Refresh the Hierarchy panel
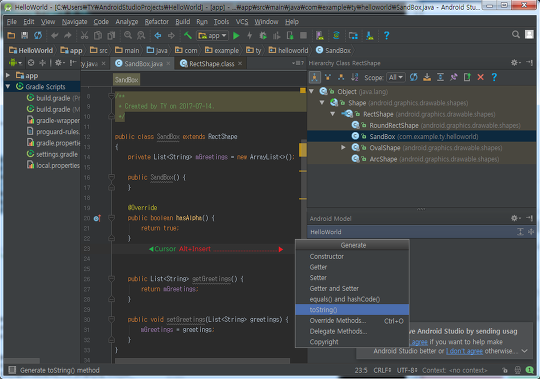The image size is (540, 379). tap(414, 77)
